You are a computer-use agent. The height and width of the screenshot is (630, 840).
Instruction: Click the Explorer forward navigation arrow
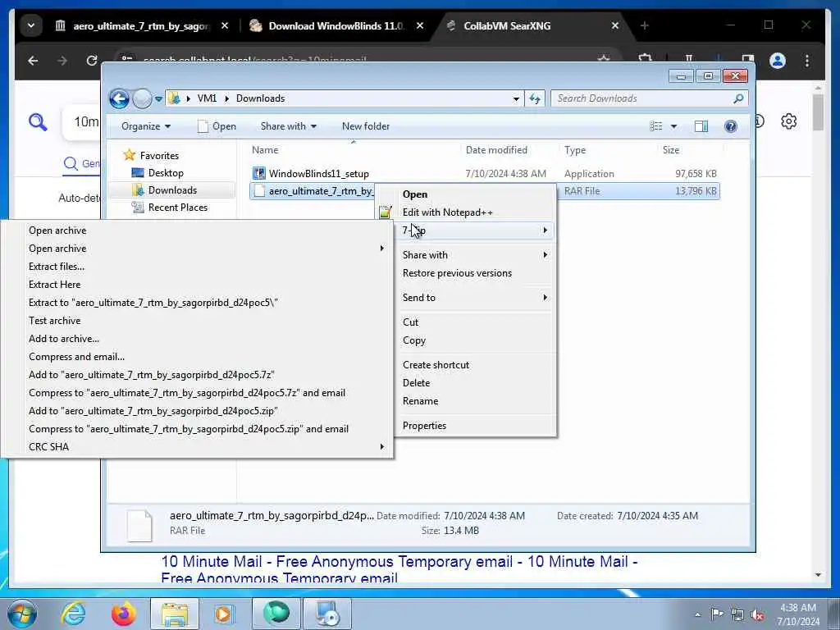142,98
